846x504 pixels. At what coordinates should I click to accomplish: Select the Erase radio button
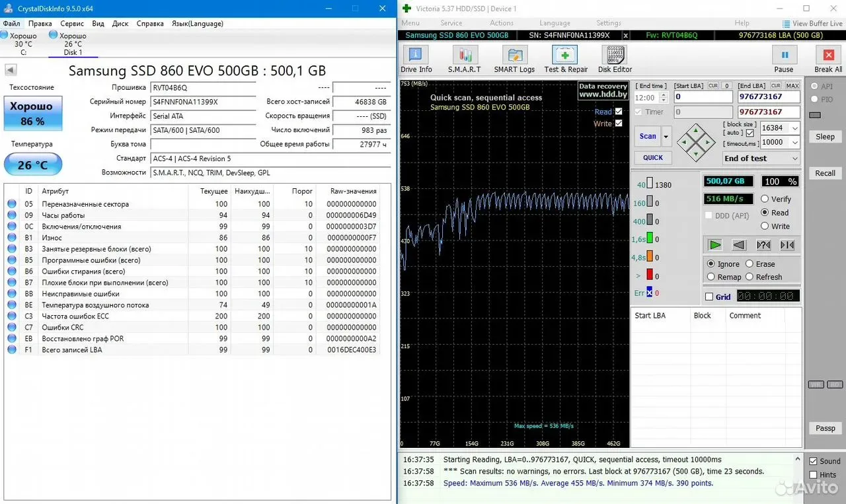(750, 264)
